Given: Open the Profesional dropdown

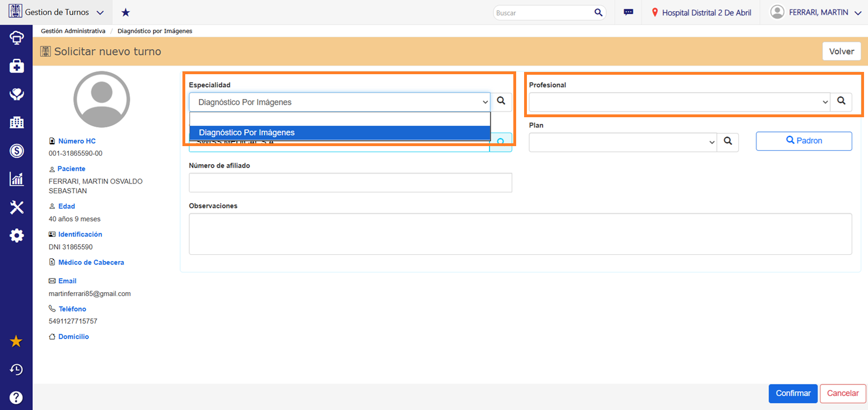Looking at the screenshot, I should click(x=680, y=102).
